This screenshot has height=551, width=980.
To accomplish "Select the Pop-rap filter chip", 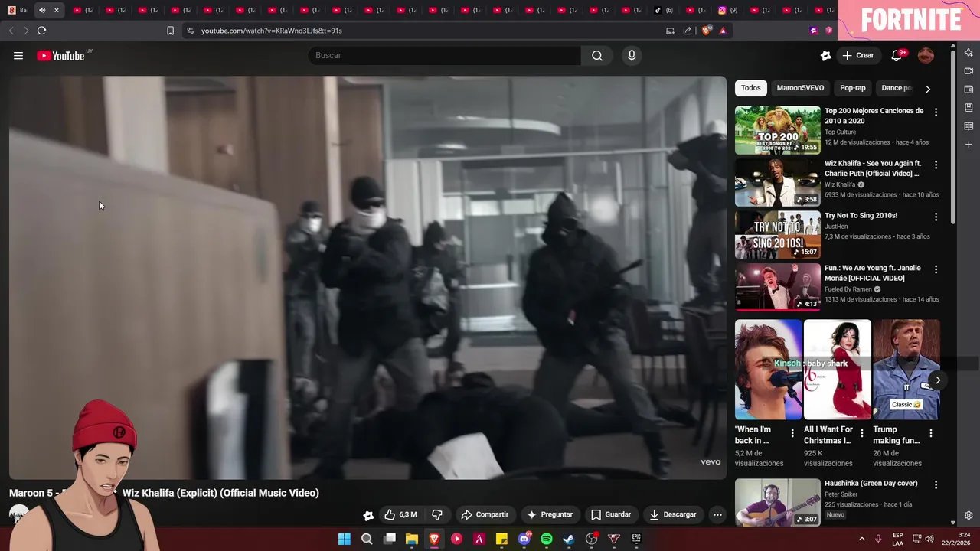I will (x=853, y=88).
